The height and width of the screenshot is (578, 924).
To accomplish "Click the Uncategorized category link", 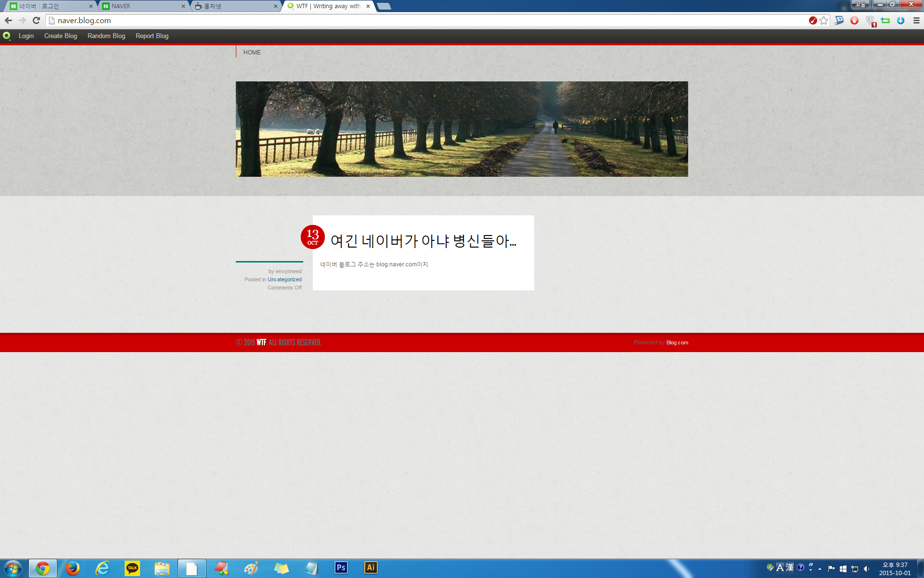I will 284,279.
